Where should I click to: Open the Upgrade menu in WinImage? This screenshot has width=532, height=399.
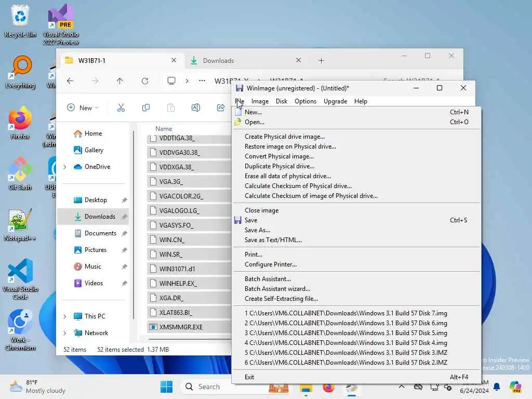(x=335, y=101)
